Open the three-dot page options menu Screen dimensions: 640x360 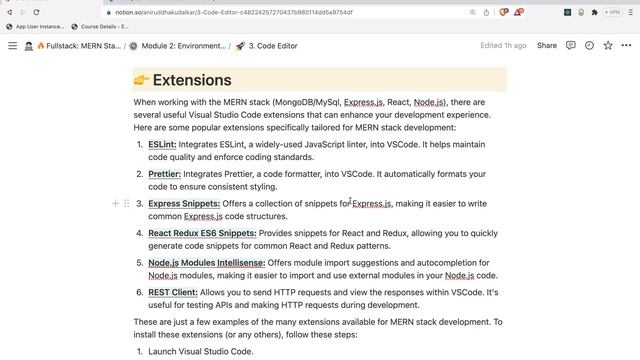coord(626,45)
